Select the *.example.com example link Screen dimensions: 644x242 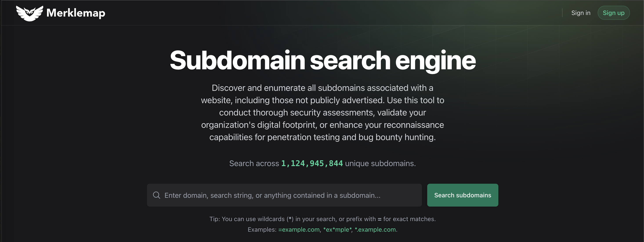[375, 229]
